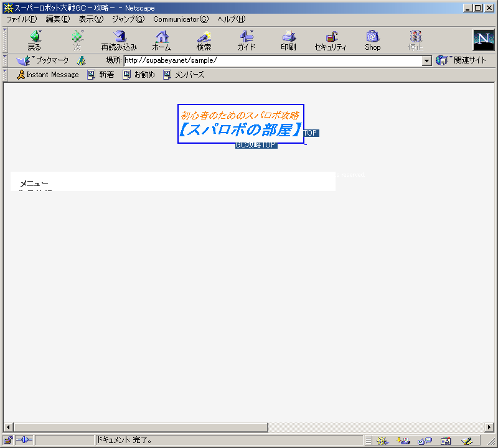498x448 pixels.
Task: Click the horizontal scrollbar left arrow
Action: click(9, 427)
